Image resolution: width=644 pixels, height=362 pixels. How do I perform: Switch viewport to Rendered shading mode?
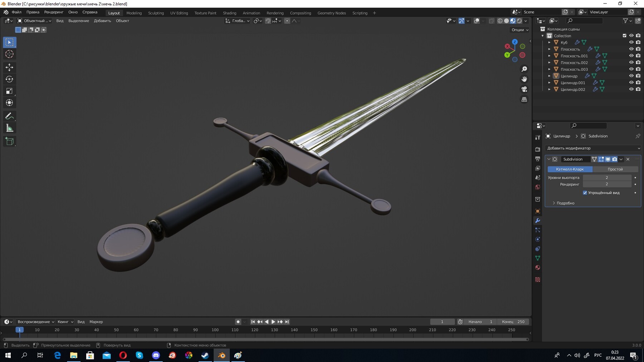coord(519,21)
